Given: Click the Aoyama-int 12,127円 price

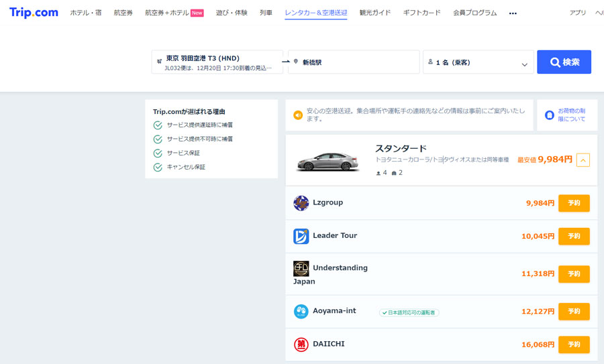Looking at the screenshot, I should pos(538,312).
